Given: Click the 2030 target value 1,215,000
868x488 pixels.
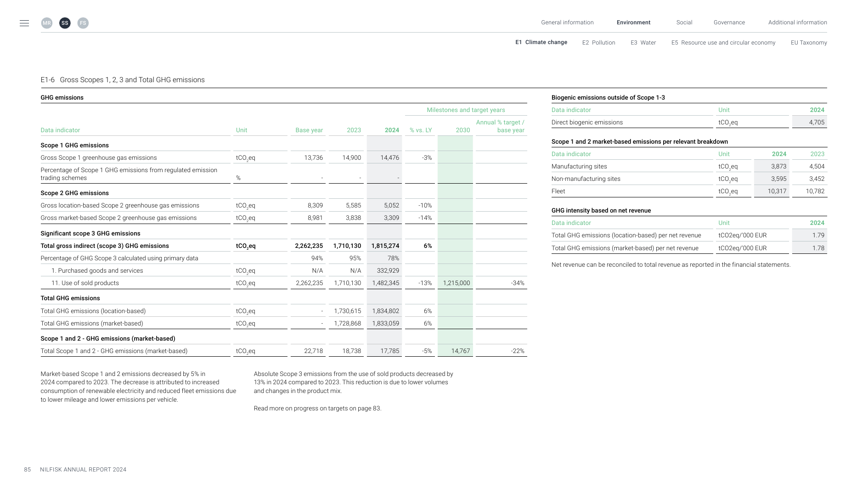Looking at the screenshot, I should click(x=457, y=283).
